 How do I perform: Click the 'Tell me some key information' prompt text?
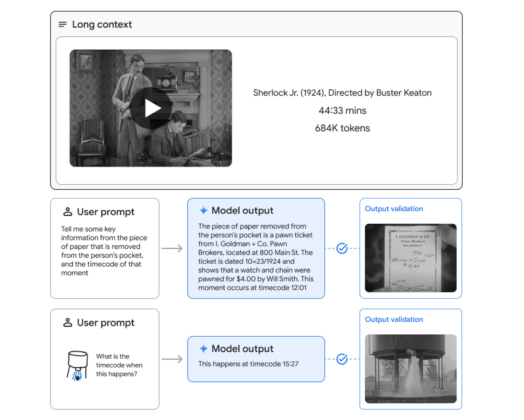(x=104, y=251)
